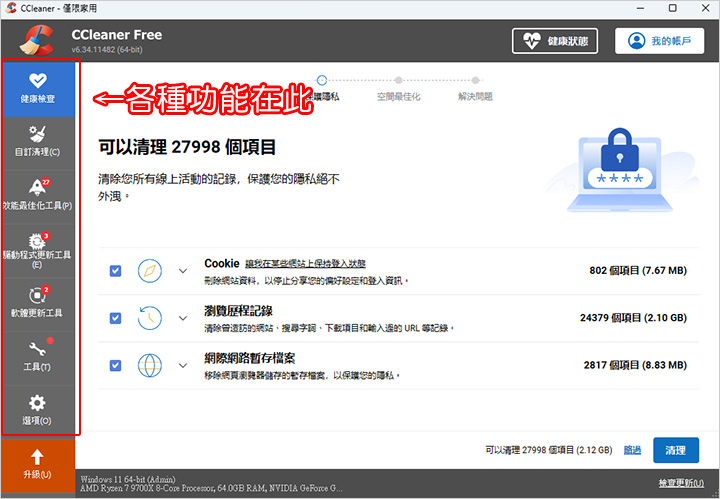Open the 健康檢查 sidebar section

(x=39, y=89)
